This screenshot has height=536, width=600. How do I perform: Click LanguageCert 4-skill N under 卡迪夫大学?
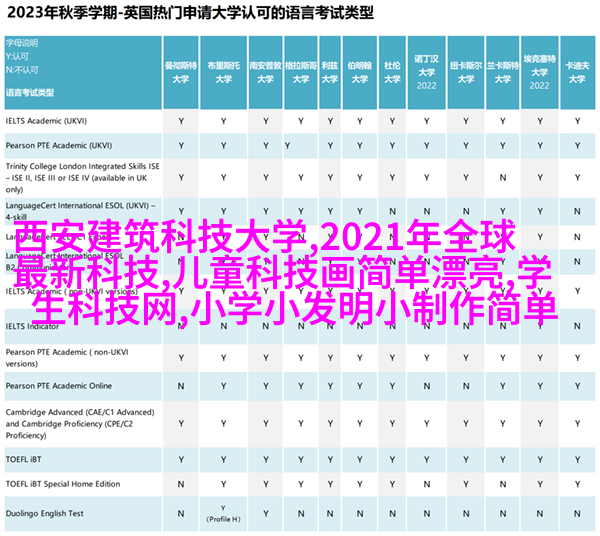tap(577, 211)
